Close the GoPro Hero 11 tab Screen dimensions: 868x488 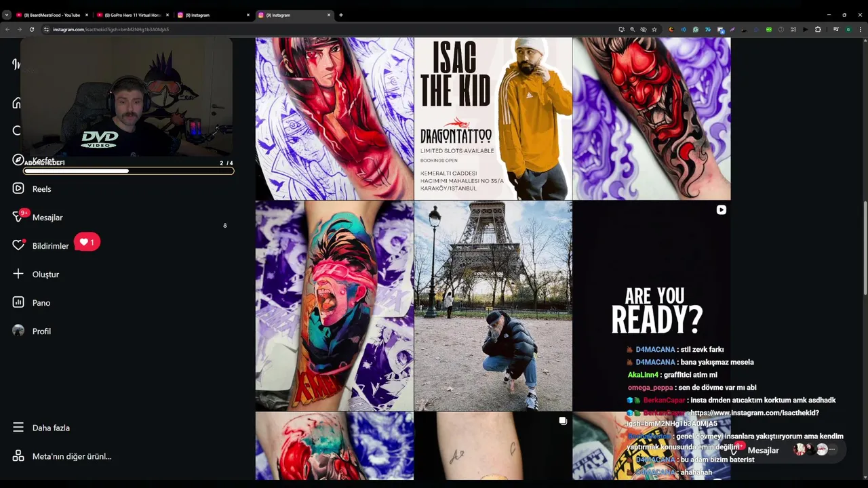coord(167,15)
